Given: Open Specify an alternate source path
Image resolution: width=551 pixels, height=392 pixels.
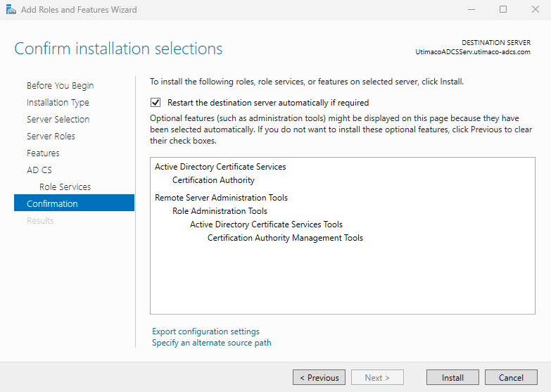Looking at the screenshot, I should [x=211, y=343].
